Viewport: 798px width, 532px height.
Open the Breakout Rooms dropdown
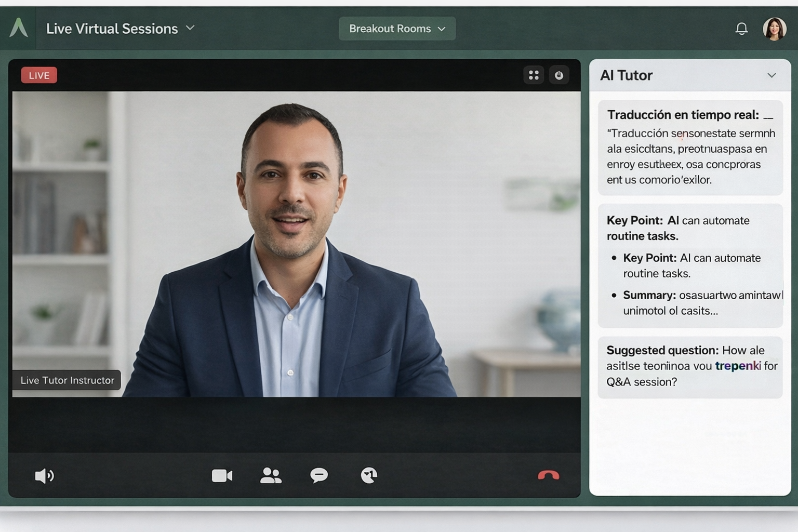tap(397, 29)
